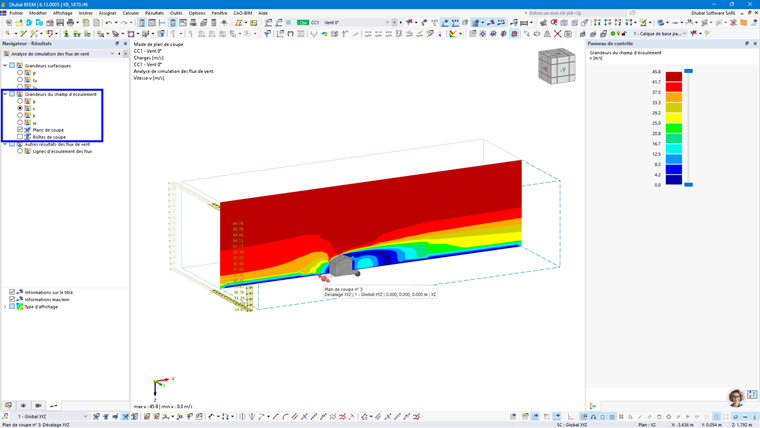The height and width of the screenshot is (428, 760).
Task: Click next load case arrow in toolbar
Action: pos(400,23)
